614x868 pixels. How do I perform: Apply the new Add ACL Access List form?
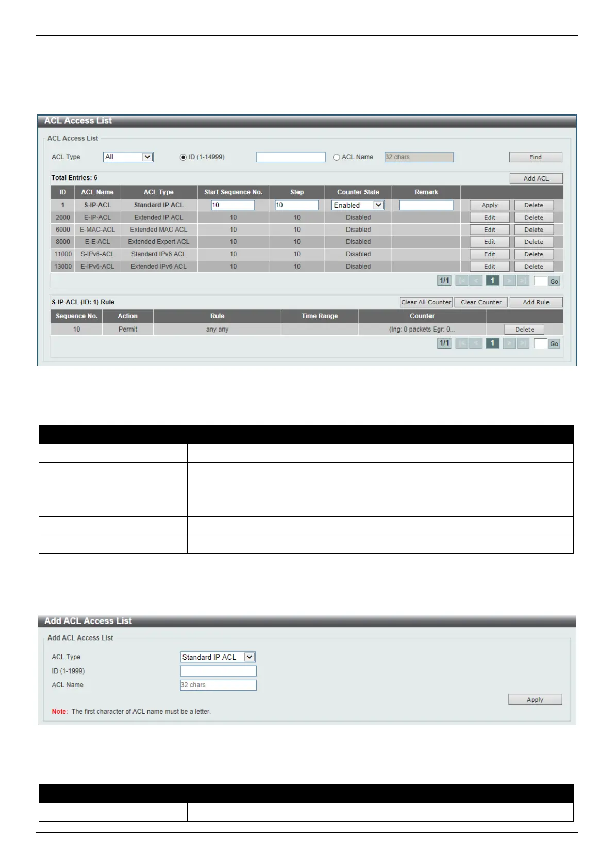tap(535, 700)
